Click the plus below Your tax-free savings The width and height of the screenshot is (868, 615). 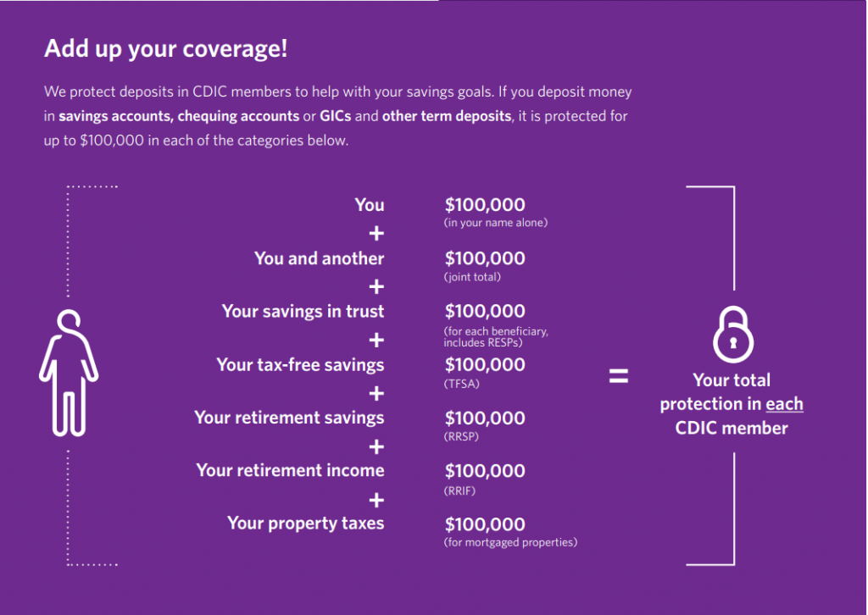click(376, 393)
